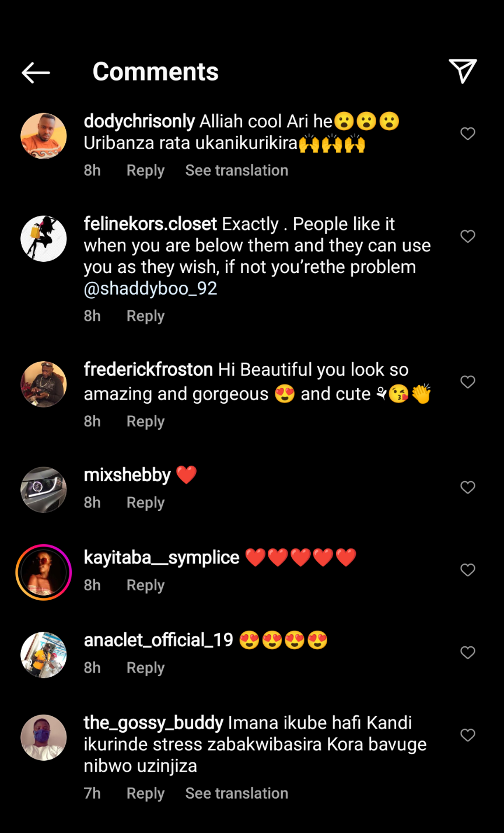Show translation for the_gossy_buddy's comment
Viewport: 504px width, 833px height.
[236, 793]
